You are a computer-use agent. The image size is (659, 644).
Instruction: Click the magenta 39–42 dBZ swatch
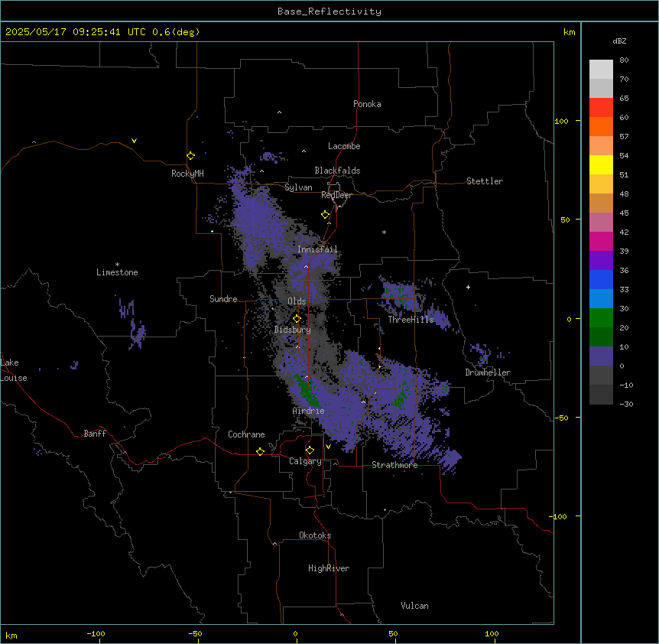601,241
